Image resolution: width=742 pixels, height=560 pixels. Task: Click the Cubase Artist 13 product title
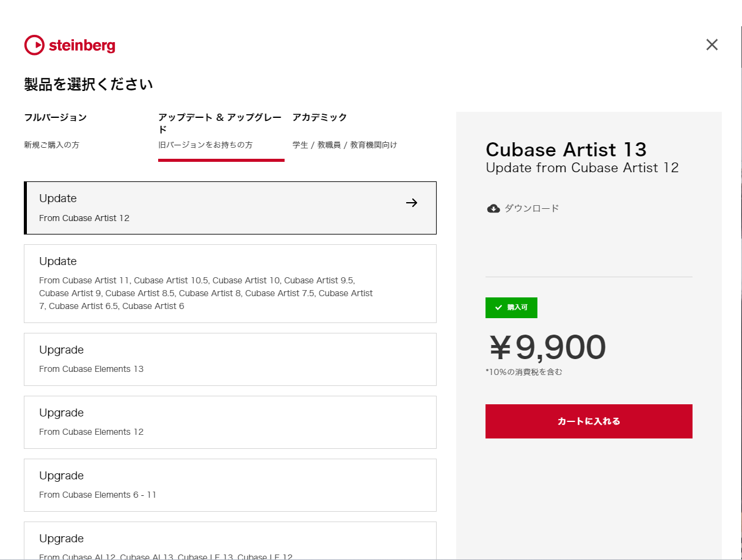[x=566, y=150]
